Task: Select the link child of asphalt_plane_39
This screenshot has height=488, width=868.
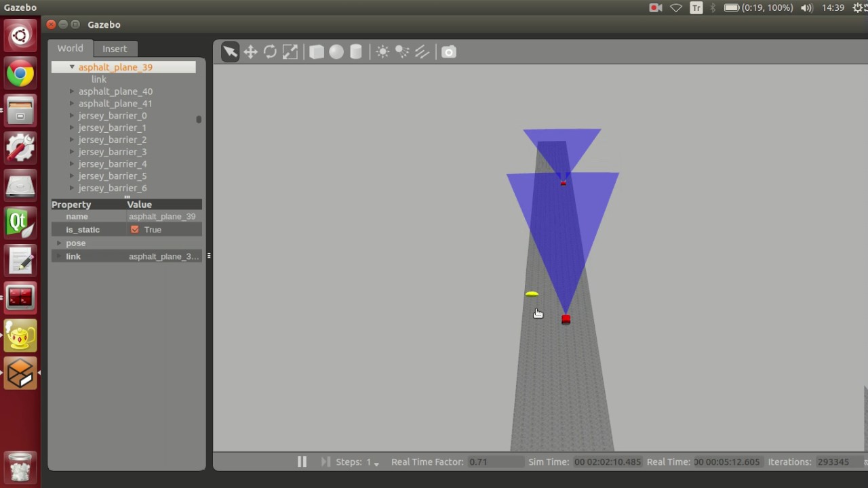Action: (x=99, y=79)
